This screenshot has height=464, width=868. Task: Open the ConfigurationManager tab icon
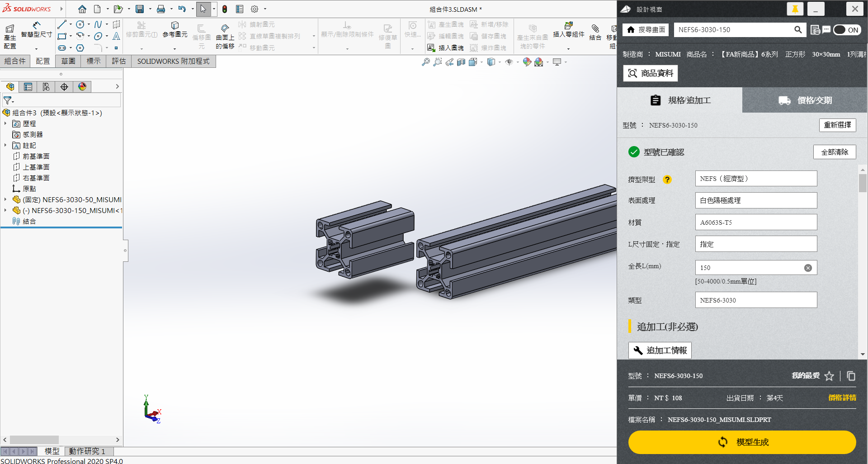click(46, 87)
